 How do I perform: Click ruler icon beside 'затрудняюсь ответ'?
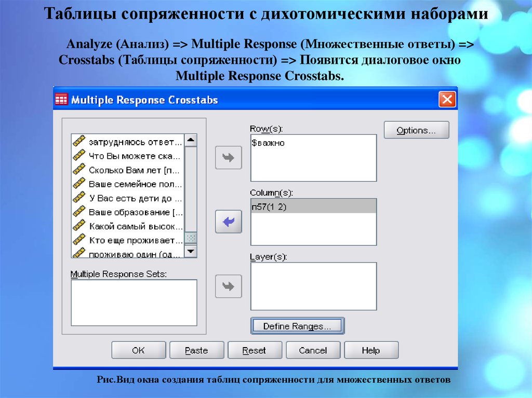[x=79, y=141]
